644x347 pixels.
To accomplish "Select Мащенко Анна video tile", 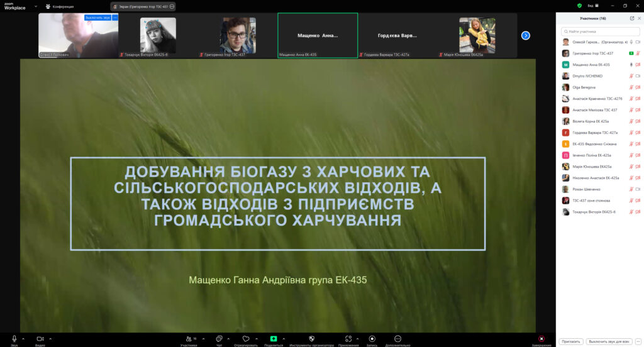I will pos(318,35).
